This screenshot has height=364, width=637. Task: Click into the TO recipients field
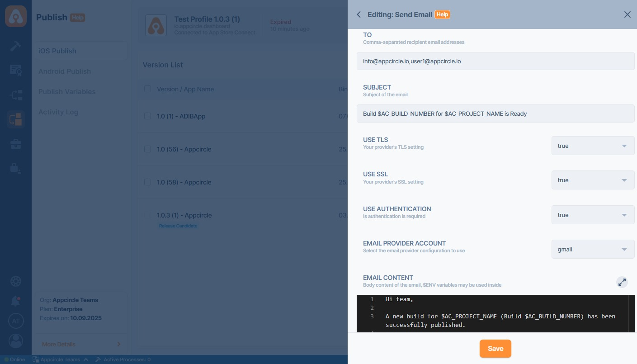(x=495, y=61)
